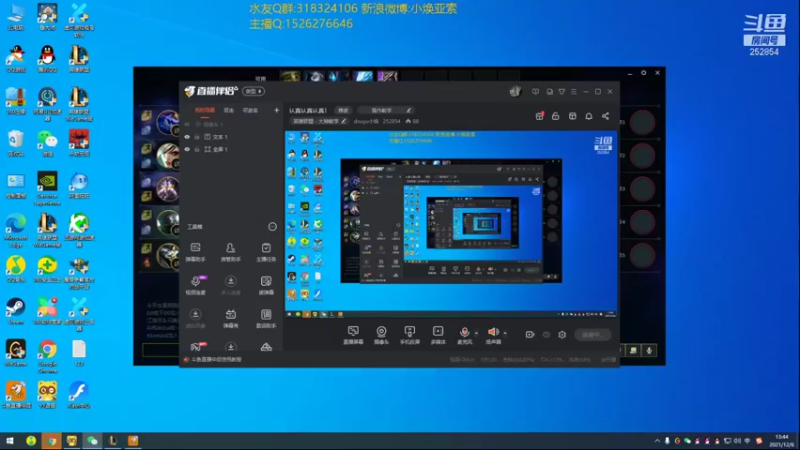Edit the 英雄联盟 category selector
This screenshot has width=800, height=450.
point(319,121)
